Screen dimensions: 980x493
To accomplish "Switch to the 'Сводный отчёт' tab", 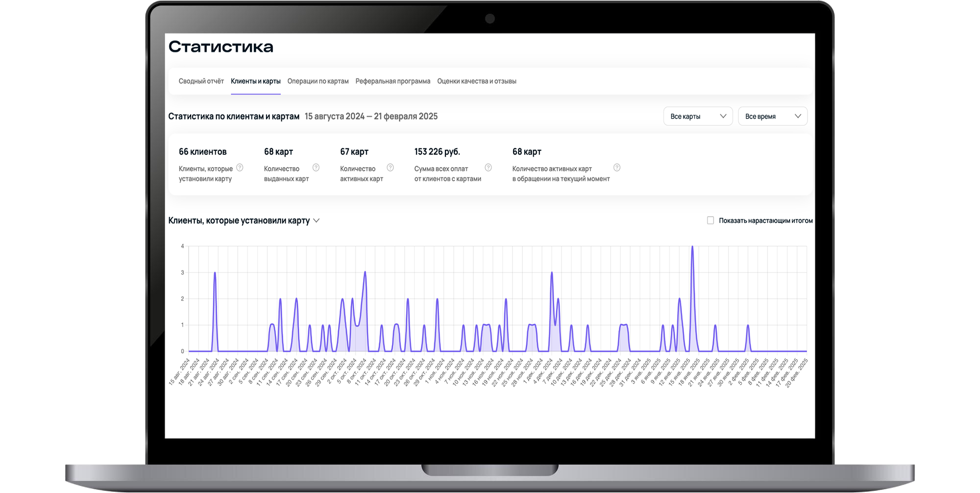I will click(x=201, y=81).
